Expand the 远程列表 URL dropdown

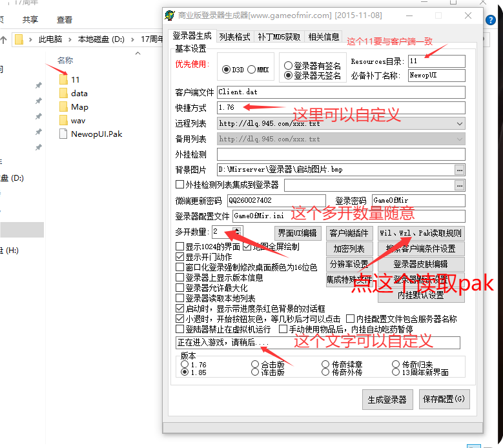(x=460, y=124)
